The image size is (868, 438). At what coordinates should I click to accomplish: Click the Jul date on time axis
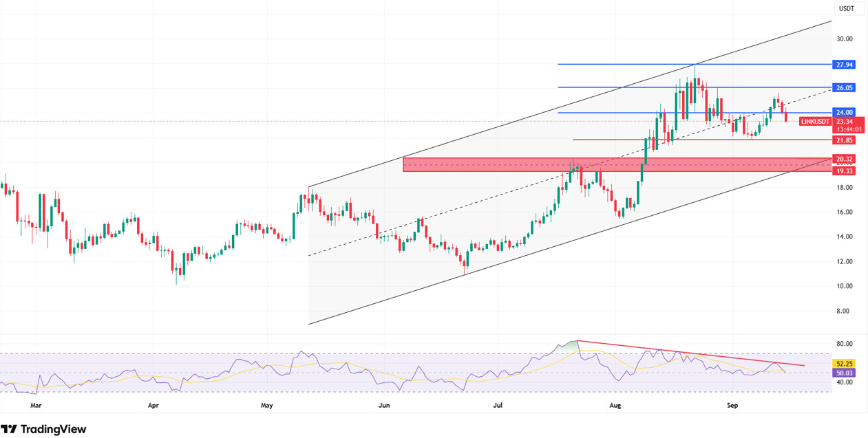pos(498,406)
